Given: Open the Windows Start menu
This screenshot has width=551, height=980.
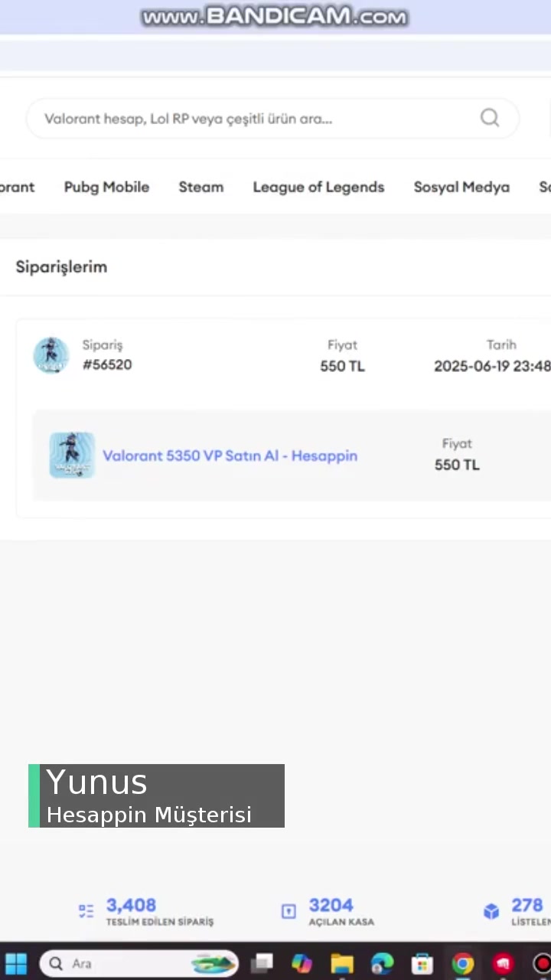Looking at the screenshot, I should [16, 963].
